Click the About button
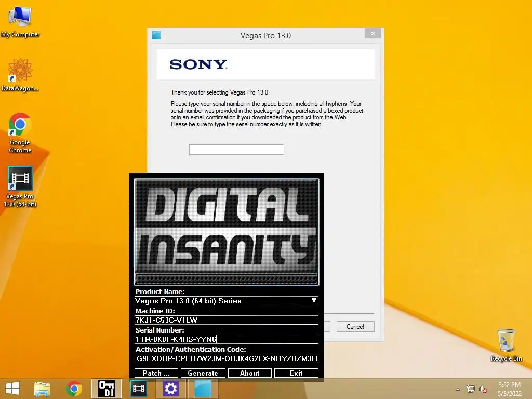The width and height of the screenshot is (532, 399). click(250, 373)
